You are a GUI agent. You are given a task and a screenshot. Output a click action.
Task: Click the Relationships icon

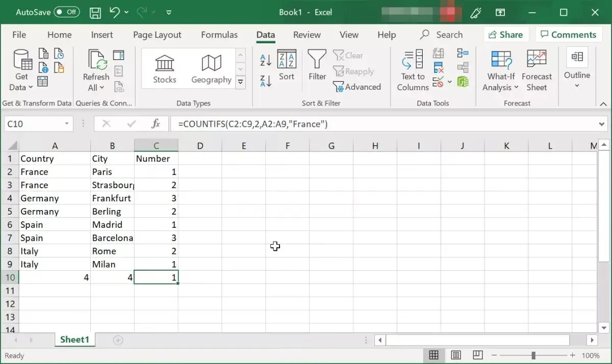[463, 67]
